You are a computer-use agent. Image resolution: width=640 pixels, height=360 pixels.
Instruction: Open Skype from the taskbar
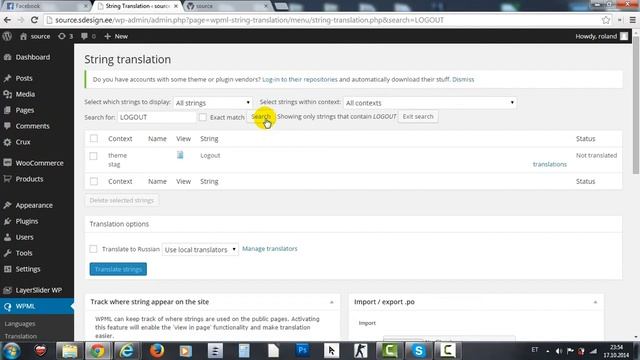(418, 351)
